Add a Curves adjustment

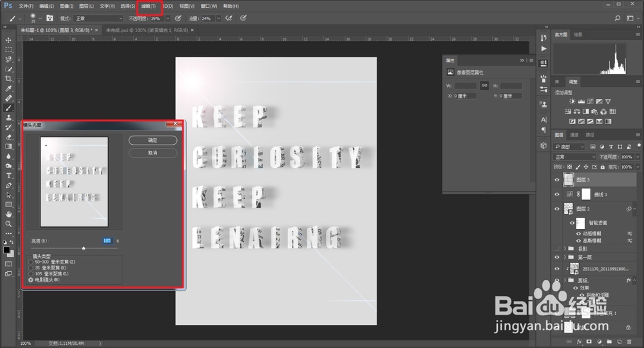590,102
